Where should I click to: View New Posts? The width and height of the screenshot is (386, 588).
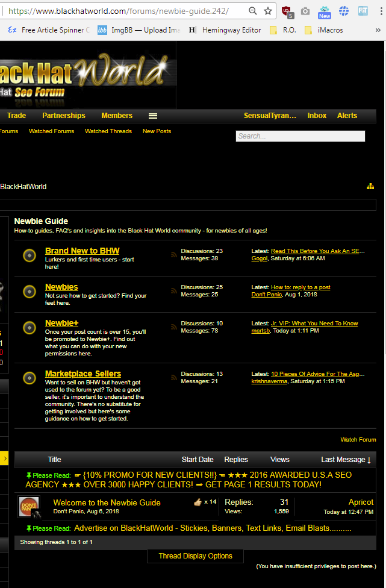(157, 131)
